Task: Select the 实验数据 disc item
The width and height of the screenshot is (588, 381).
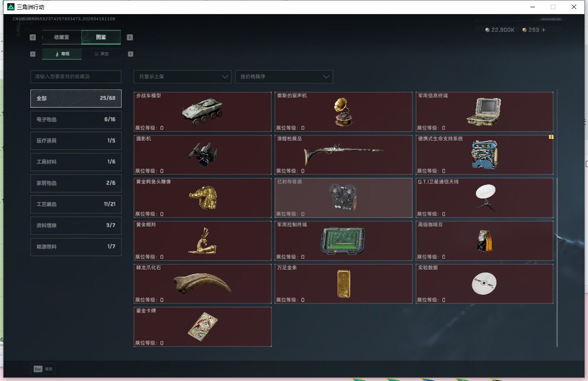Action: click(485, 284)
